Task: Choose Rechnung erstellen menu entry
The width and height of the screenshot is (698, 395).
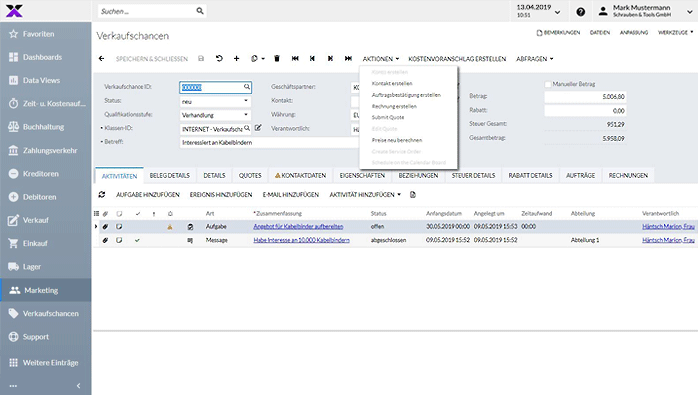Action: pos(394,106)
